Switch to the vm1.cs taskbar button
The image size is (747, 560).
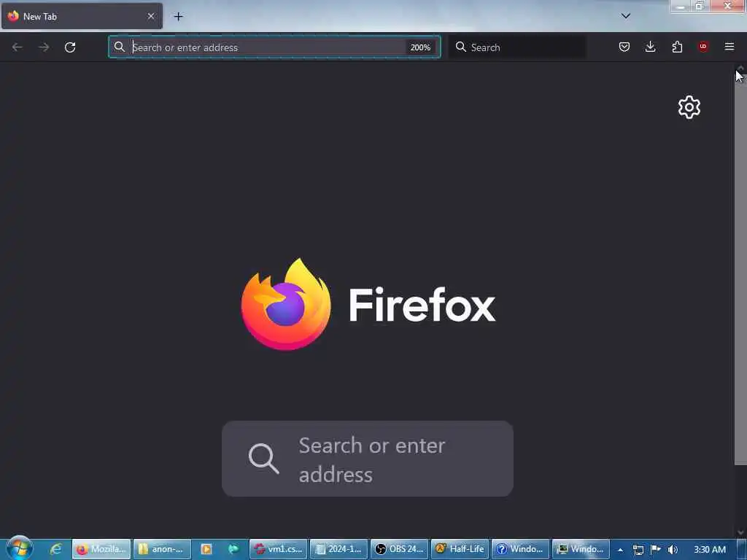coord(278,549)
